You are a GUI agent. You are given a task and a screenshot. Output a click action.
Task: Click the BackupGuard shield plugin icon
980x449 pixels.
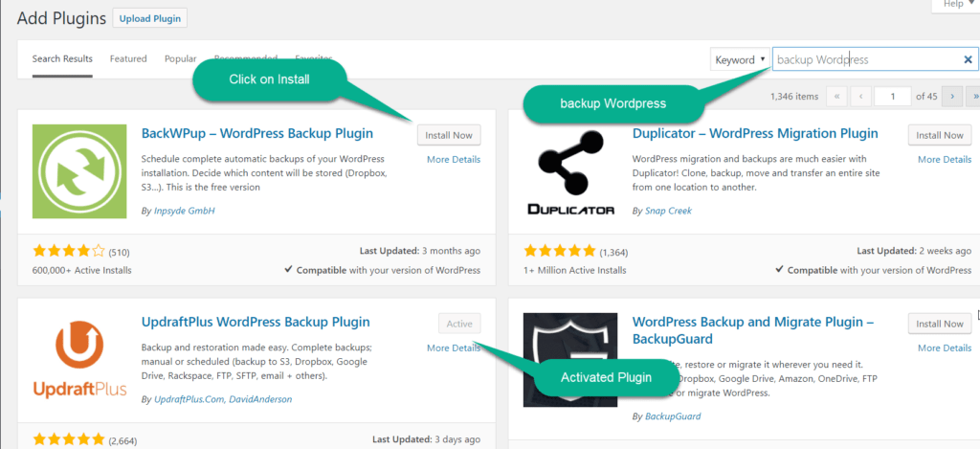[570, 360]
